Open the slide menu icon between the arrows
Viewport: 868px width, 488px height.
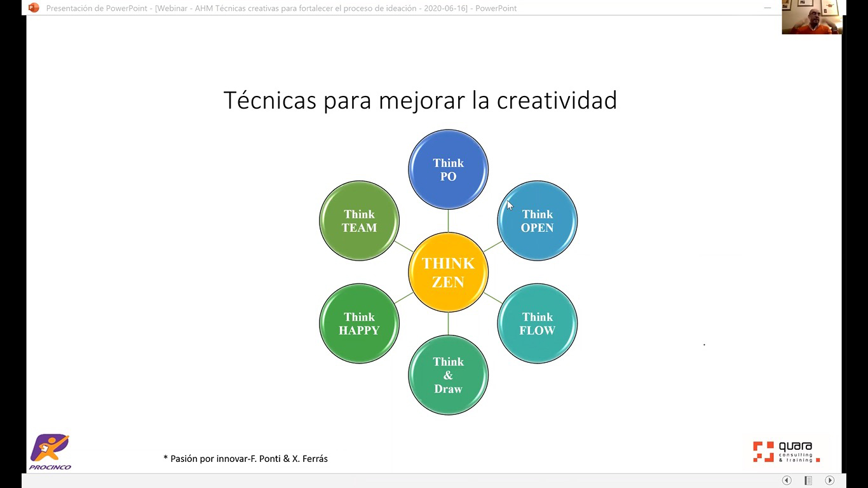coord(808,480)
